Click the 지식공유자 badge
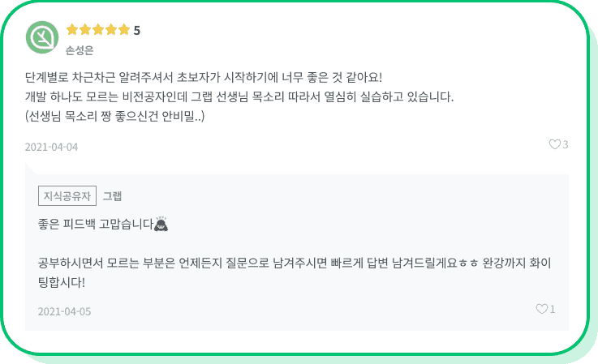The width and height of the screenshot is (598, 364). [67, 196]
